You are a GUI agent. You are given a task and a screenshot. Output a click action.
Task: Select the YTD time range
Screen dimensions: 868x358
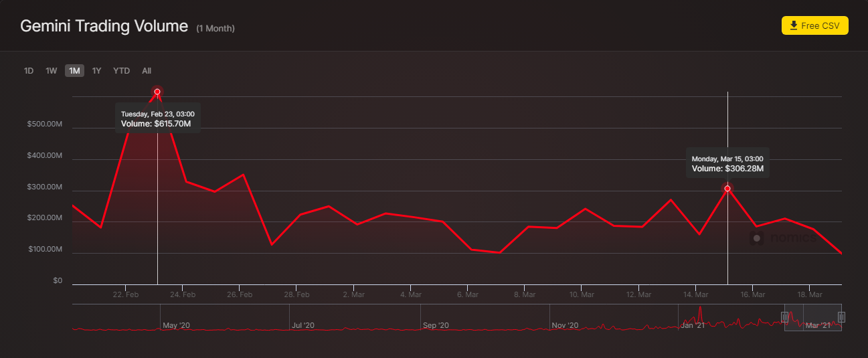(x=121, y=71)
